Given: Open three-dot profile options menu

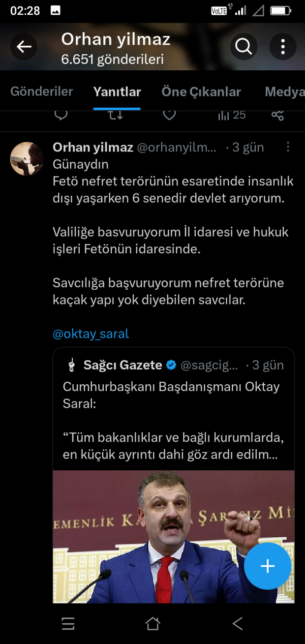Looking at the screenshot, I should 283,47.
